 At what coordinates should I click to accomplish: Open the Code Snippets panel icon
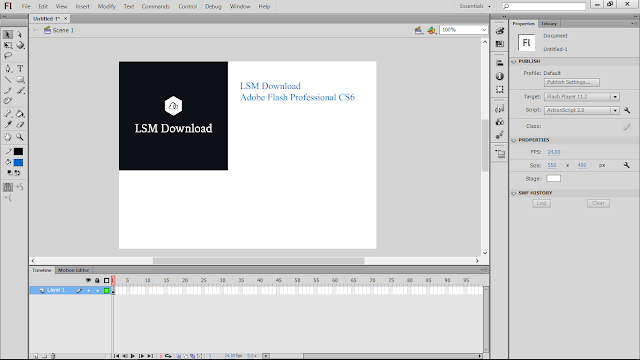(500, 109)
